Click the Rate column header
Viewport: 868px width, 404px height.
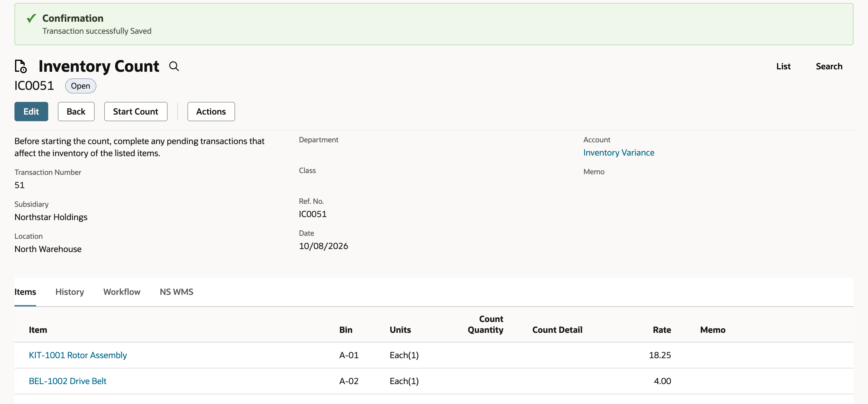(662, 330)
